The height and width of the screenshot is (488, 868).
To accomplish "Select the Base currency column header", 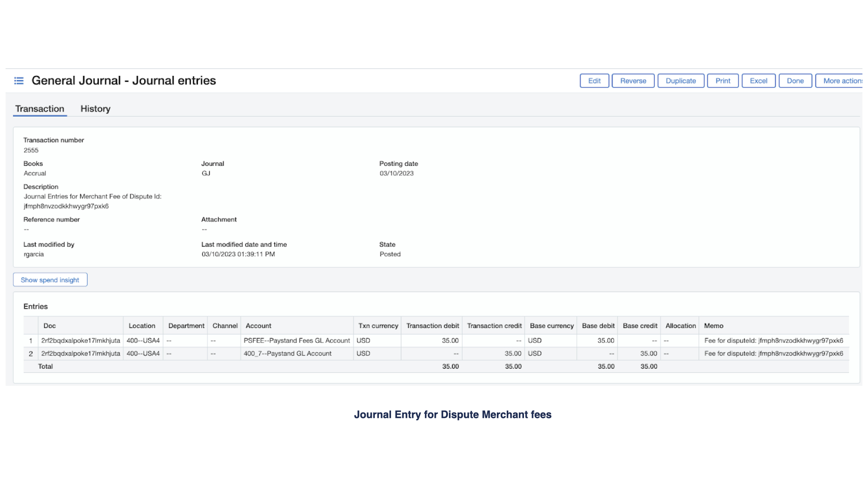I will tap(552, 326).
